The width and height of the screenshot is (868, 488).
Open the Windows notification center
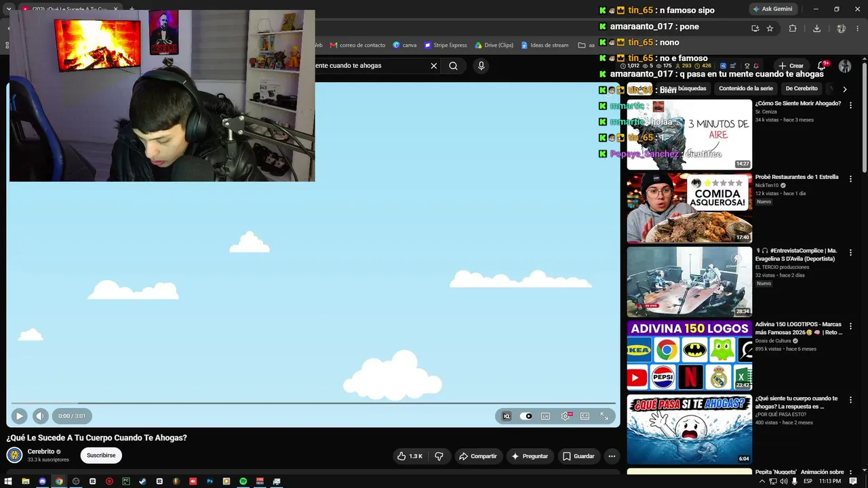click(853, 481)
